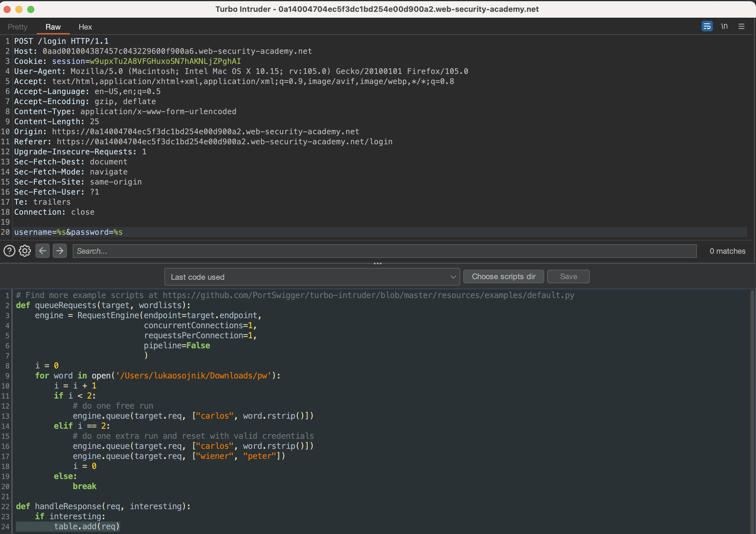Click the three-dot pane divider handle
The height and width of the screenshot is (534, 756).
pyautogui.click(x=378, y=263)
